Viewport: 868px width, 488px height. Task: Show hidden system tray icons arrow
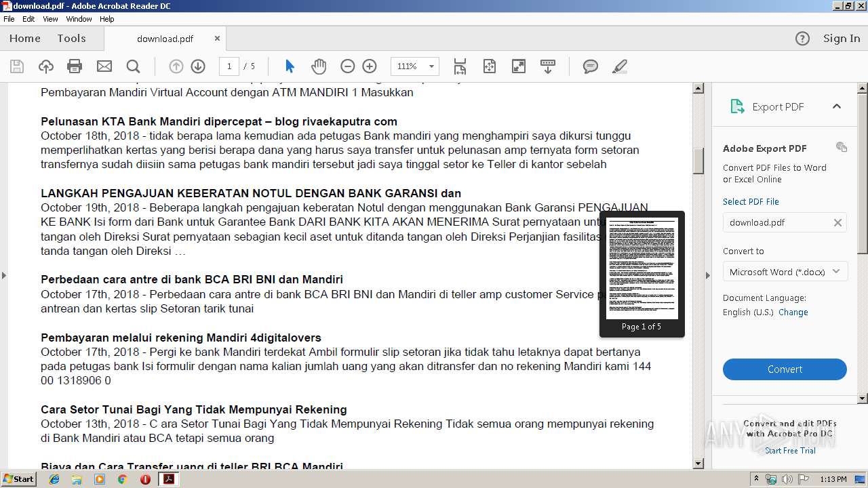[757, 479]
